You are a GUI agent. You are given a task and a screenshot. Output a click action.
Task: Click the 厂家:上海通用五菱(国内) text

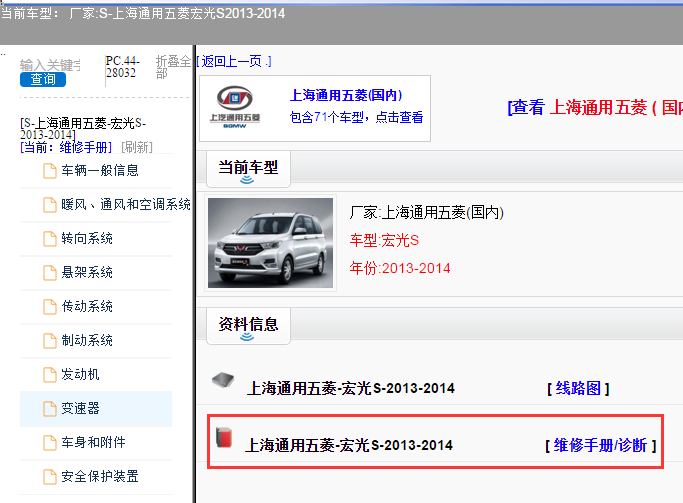pos(426,213)
